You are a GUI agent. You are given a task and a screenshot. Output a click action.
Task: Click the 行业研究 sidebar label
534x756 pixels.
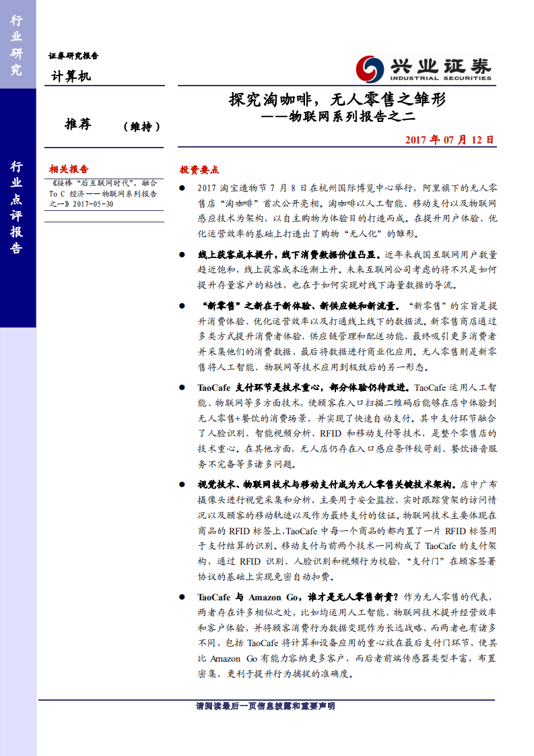click(x=16, y=45)
